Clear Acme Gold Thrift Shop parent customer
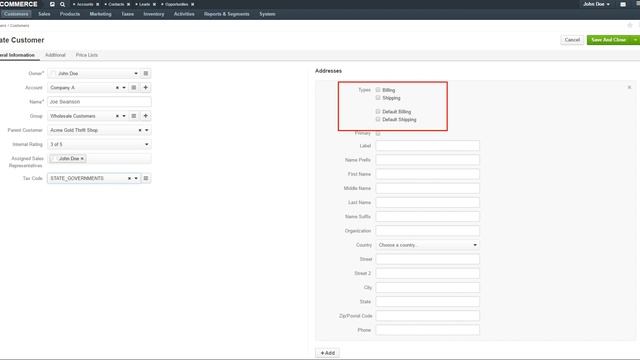 [140, 130]
